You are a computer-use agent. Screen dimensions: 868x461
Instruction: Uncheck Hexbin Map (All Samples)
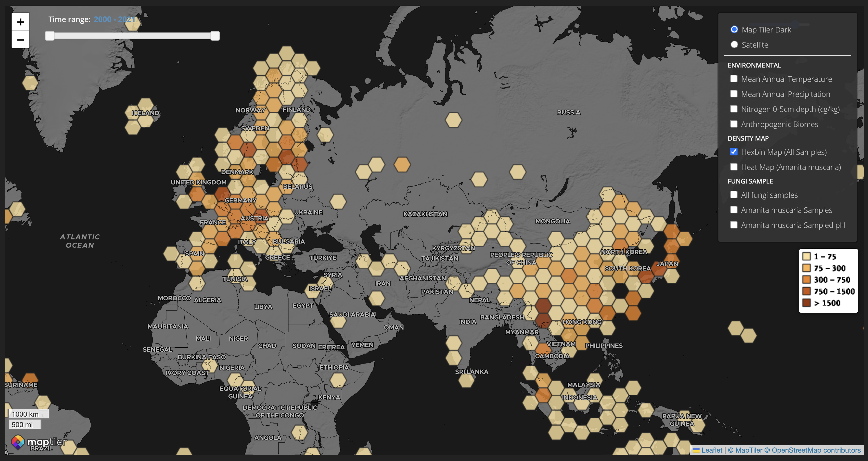[733, 152]
